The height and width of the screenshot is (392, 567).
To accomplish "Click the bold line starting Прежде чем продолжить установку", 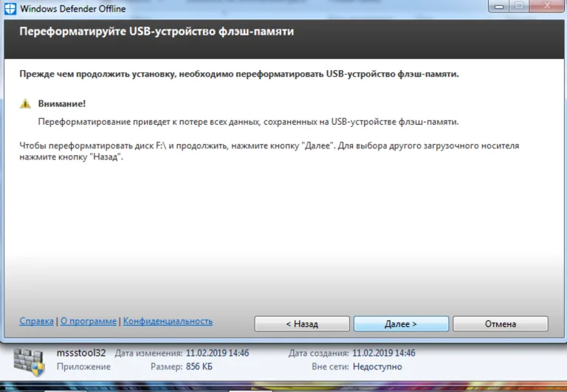I will click(239, 74).
